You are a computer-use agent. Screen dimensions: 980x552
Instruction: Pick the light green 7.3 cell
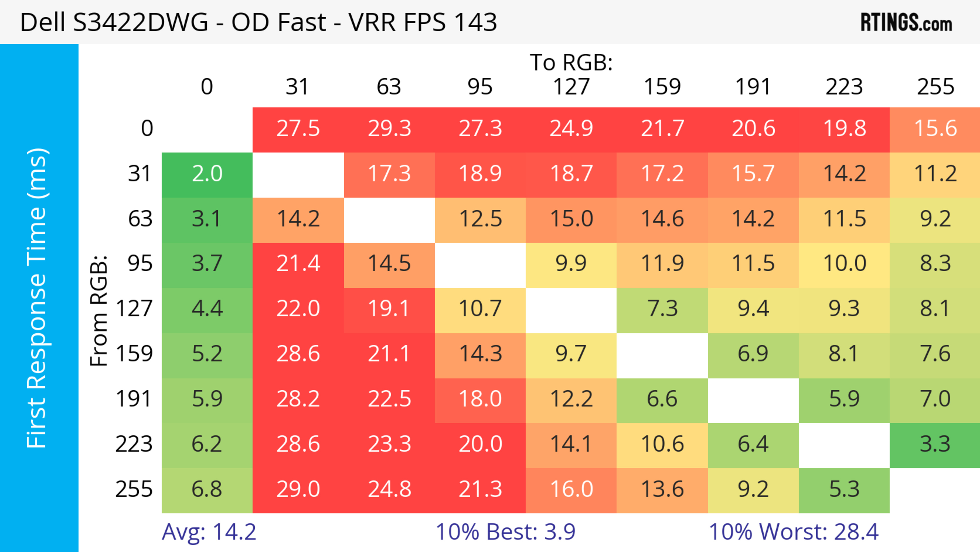point(662,308)
